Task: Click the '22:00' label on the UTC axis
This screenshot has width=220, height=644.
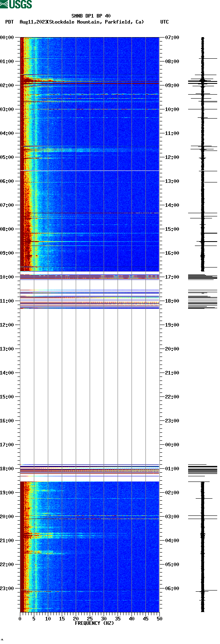Action: click(x=172, y=397)
